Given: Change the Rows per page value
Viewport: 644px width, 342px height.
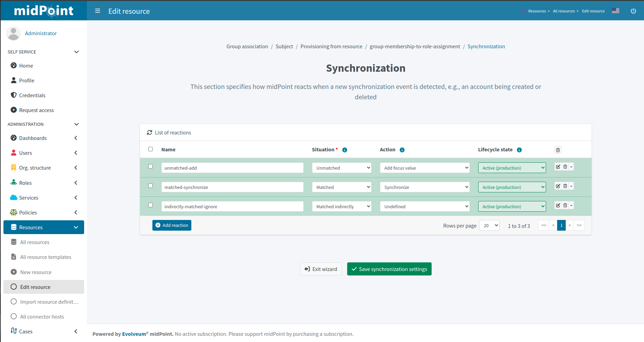Looking at the screenshot, I should point(489,225).
